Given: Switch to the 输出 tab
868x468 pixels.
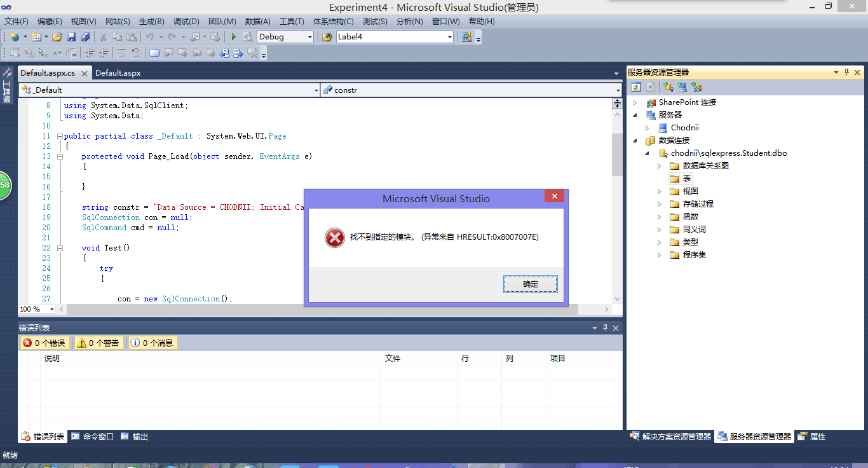Looking at the screenshot, I should click(135, 437).
